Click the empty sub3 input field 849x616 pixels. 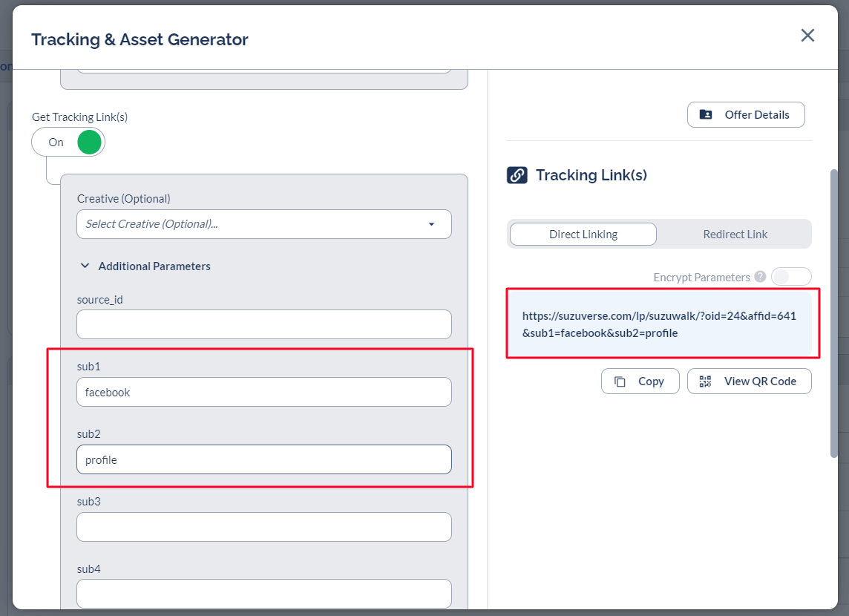(263, 527)
